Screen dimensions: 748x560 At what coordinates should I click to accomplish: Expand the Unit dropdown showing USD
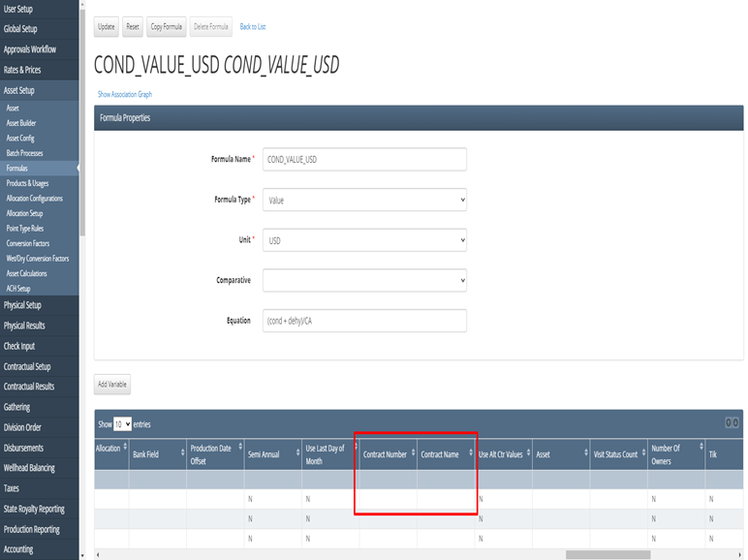(x=364, y=239)
